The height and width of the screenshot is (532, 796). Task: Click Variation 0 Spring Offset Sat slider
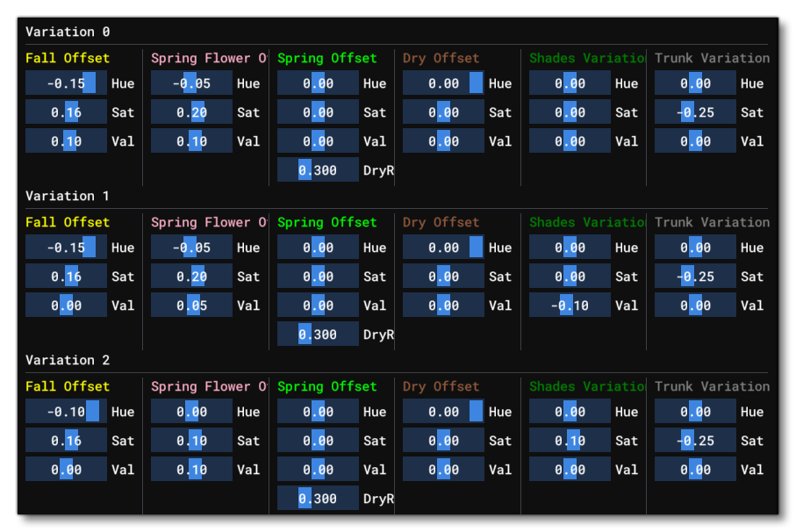(318, 111)
